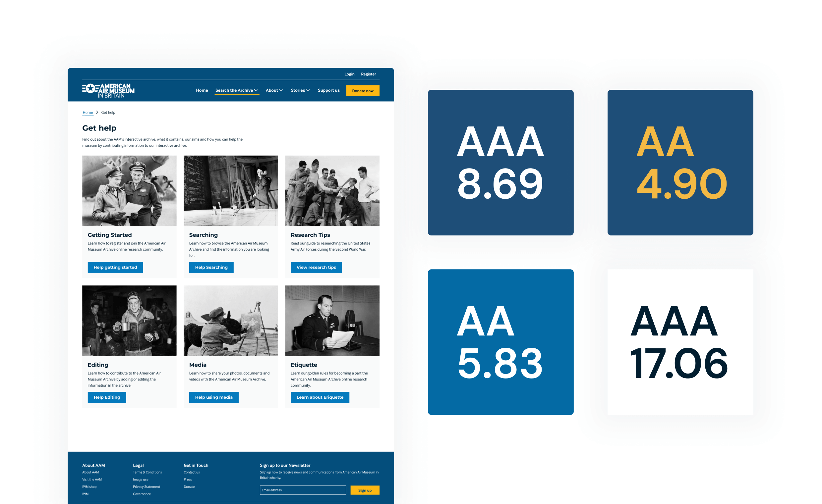The height and width of the screenshot is (504, 822).
Task: Select the Support us menu item
Action: (327, 90)
